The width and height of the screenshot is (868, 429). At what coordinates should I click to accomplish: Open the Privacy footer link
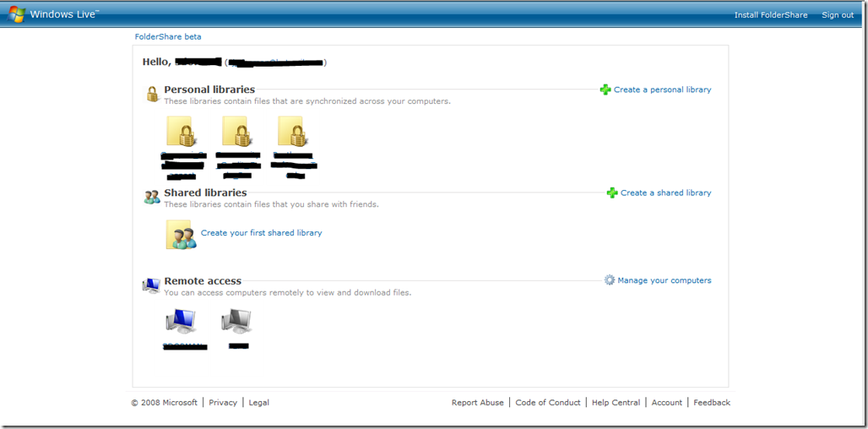coord(223,403)
